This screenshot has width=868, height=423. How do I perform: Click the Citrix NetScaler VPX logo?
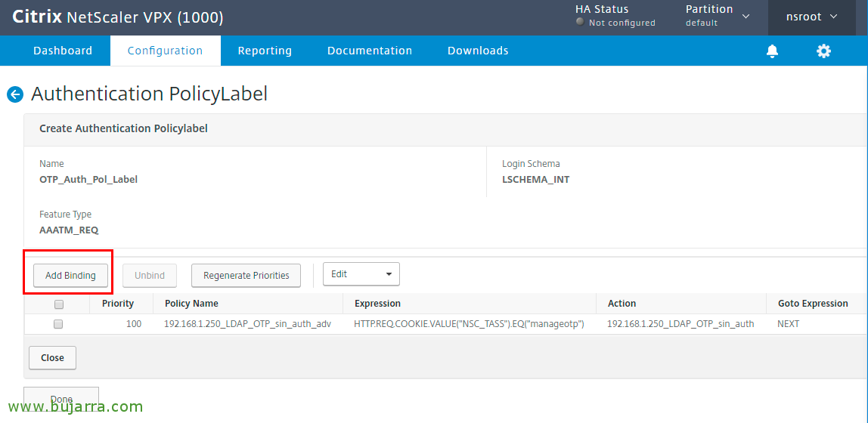(117, 17)
